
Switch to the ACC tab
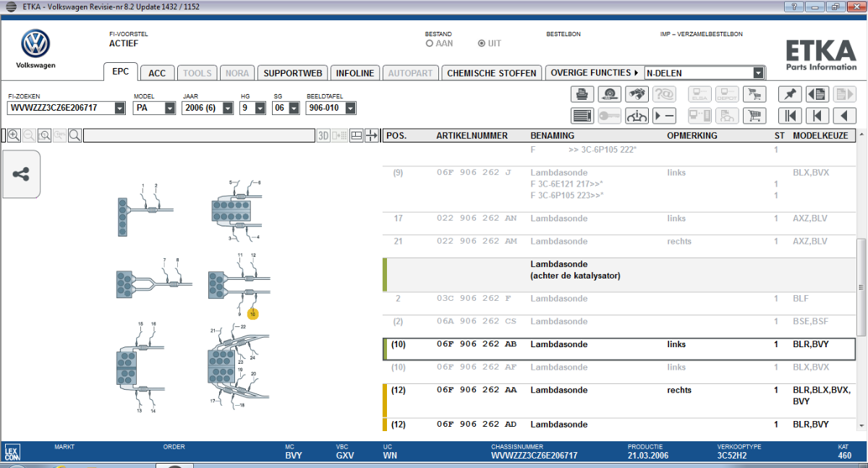tap(157, 73)
